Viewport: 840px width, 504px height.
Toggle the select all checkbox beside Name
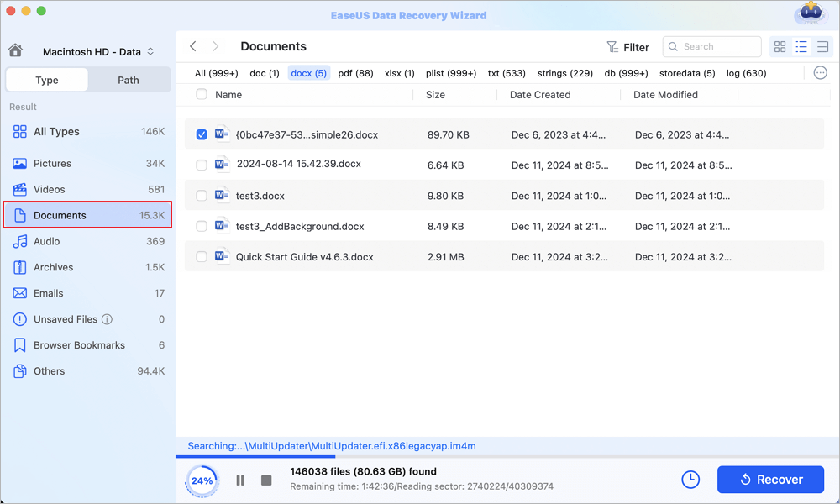click(x=202, y=95)
